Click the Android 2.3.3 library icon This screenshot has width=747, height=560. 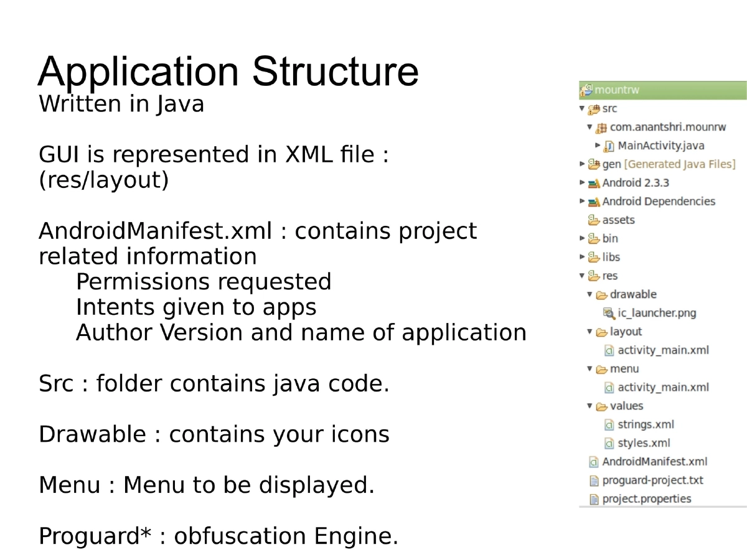[593, 182]
